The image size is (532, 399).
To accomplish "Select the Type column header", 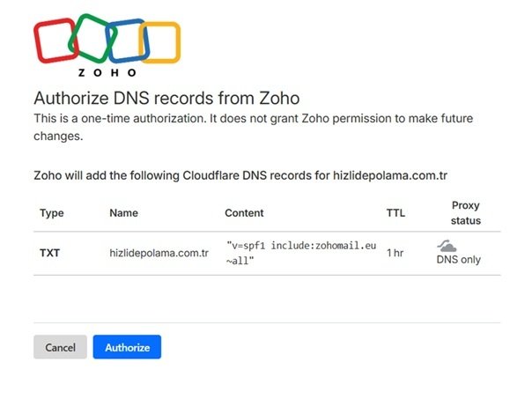I will click(52, 212).
